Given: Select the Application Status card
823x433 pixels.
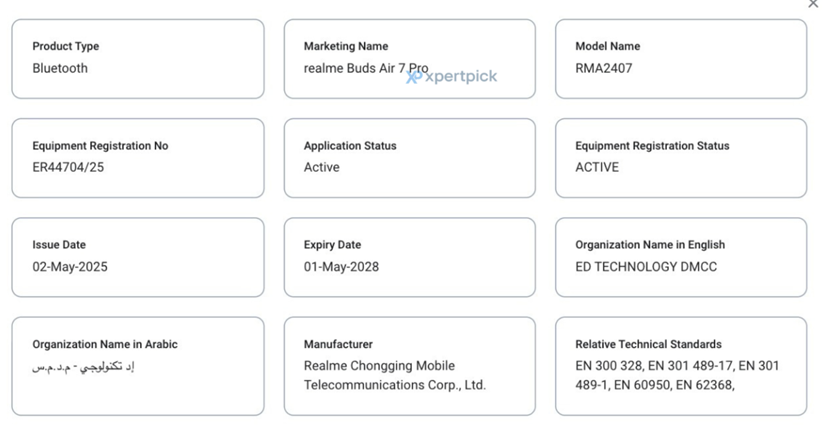Looking at the screenshot, I should click(x=409, y=158).
